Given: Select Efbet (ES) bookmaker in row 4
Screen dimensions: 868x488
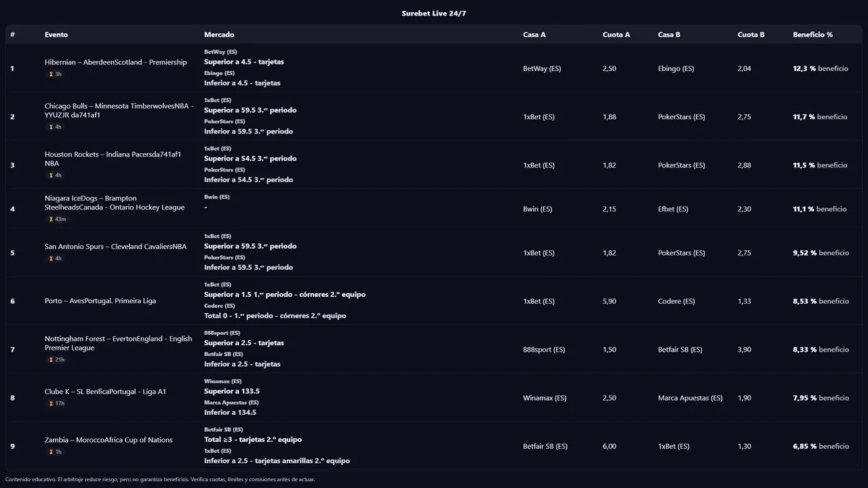Looking at the screenshot, I should point(673,209).
